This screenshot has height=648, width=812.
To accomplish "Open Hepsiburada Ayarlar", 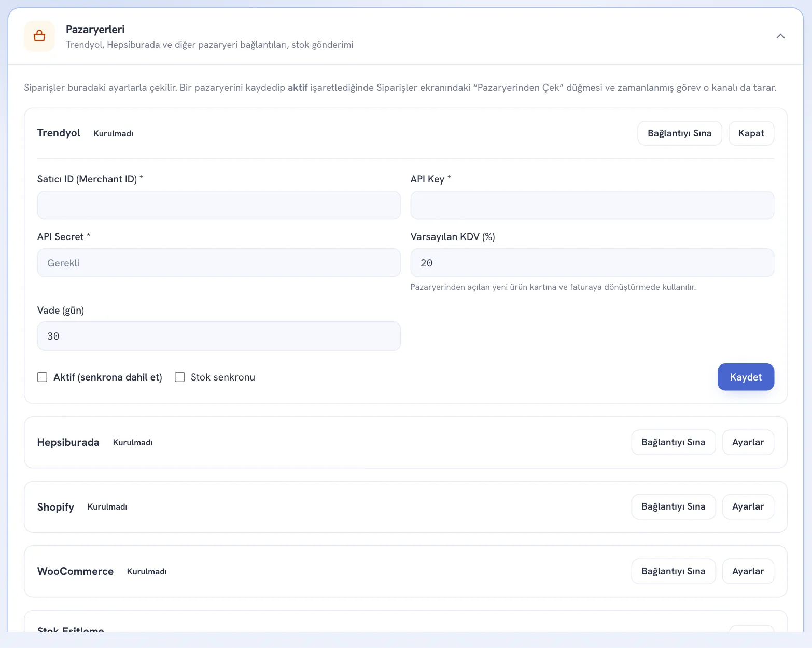I will (748, 442).
